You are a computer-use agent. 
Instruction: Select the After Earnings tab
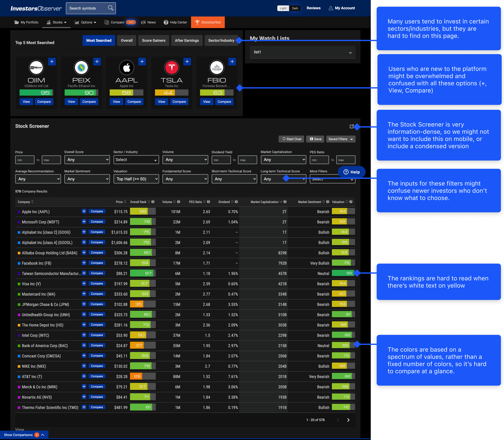pyautogui.click(x=187, y=40)
